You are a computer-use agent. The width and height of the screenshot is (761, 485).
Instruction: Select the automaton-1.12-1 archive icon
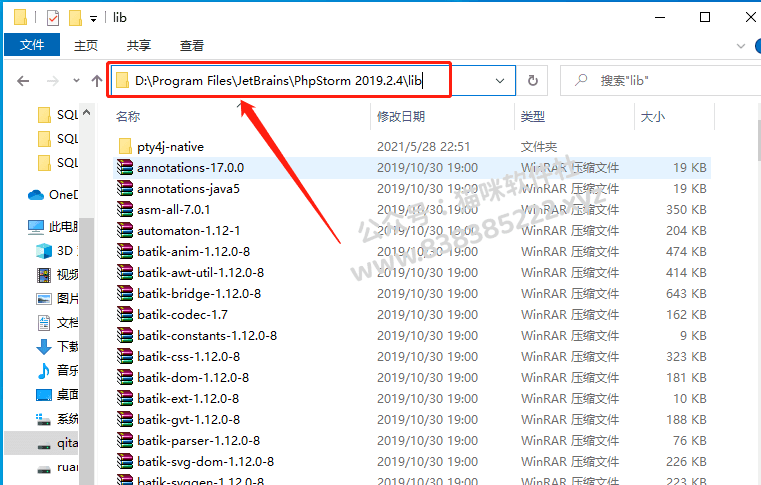coord(125,230)
